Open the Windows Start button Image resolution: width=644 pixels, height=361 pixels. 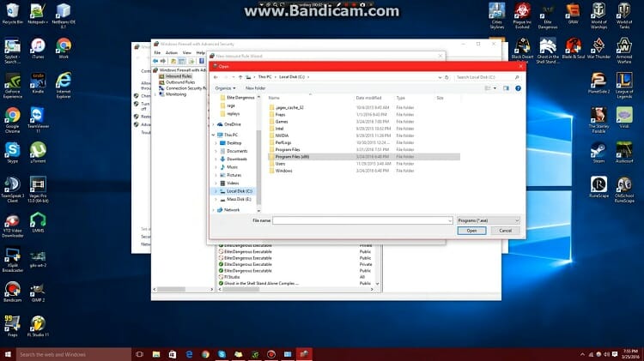pos(8,354)
